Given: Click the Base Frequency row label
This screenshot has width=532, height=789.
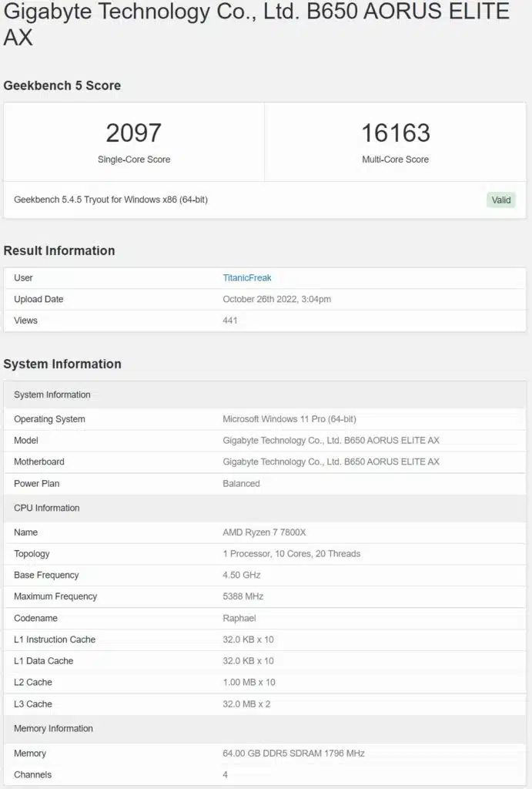Looking at the screenshot, I should [46, 575].
